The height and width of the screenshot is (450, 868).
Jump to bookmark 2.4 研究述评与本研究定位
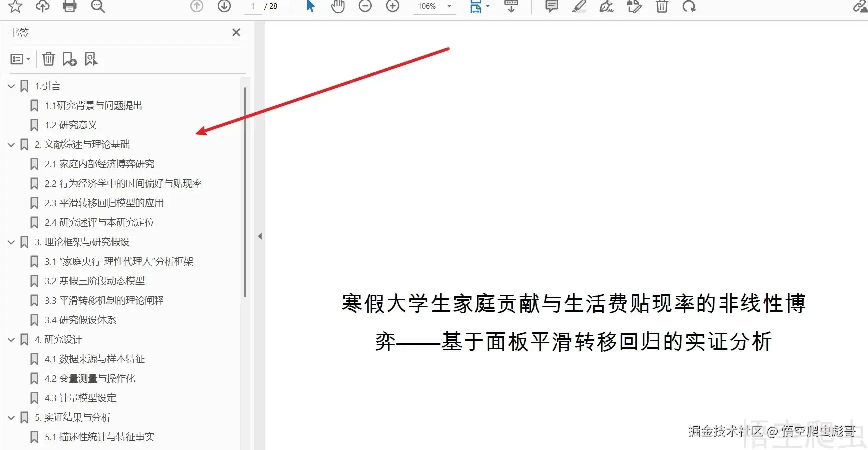(100, 223)
